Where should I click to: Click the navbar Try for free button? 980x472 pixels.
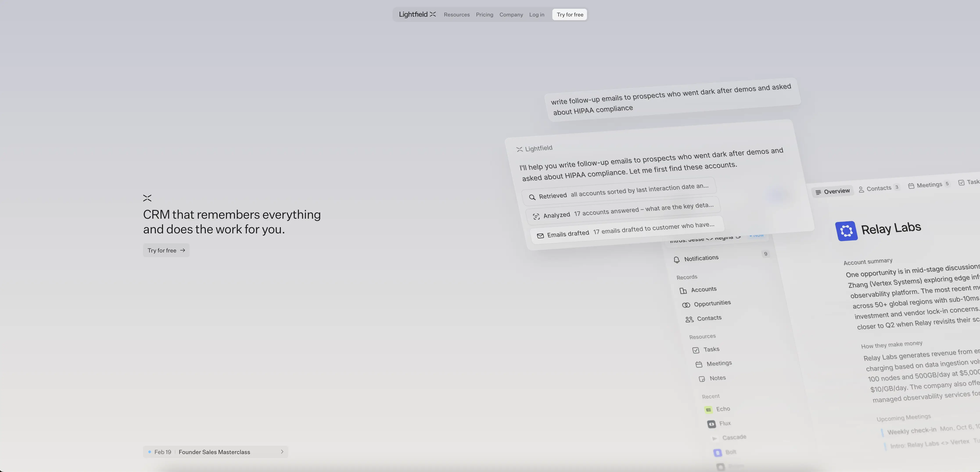pos(569,14)
